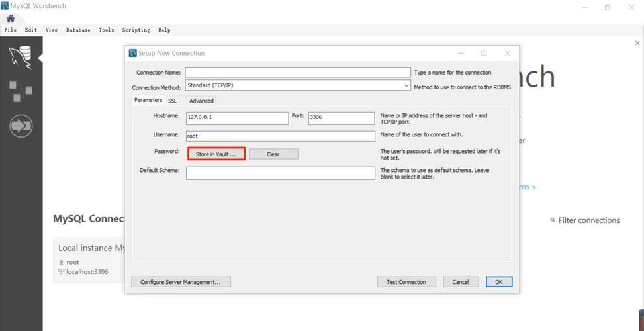Image resolution: width=644 pixels, height=331 pixels.
Task: Click Store in Vault button
Action: coord(216,154)
